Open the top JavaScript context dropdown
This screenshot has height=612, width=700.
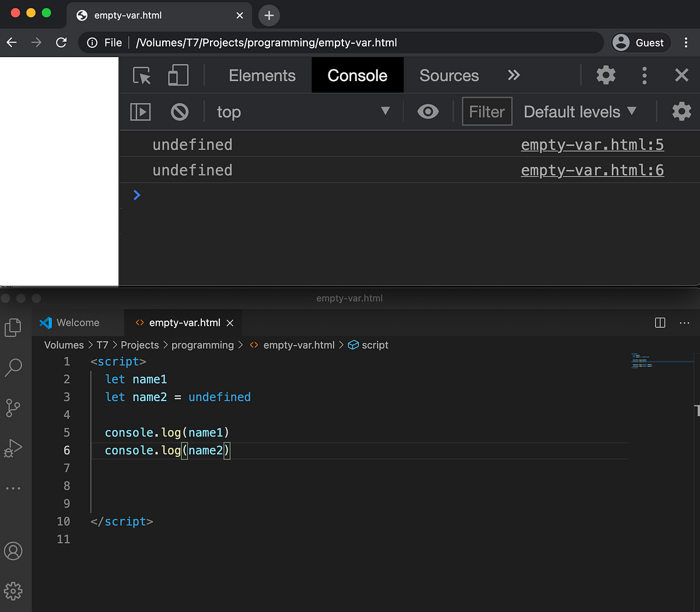point(303,111)
